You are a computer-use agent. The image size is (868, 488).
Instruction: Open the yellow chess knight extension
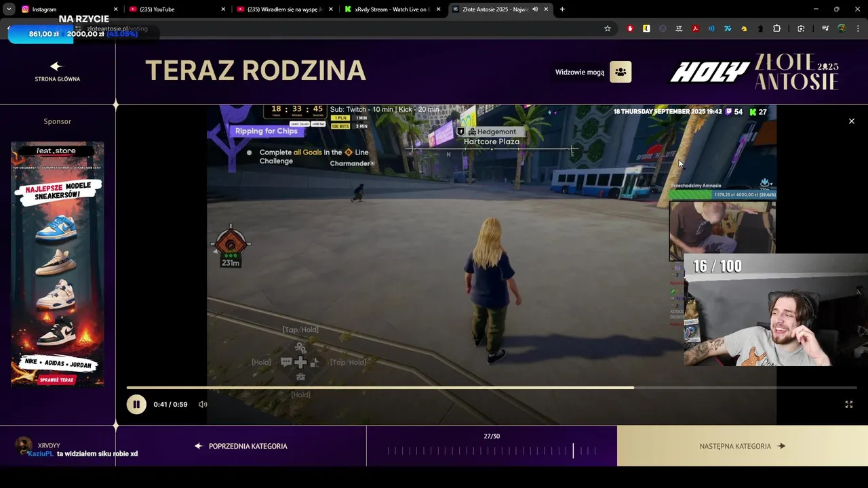(744, 28)
